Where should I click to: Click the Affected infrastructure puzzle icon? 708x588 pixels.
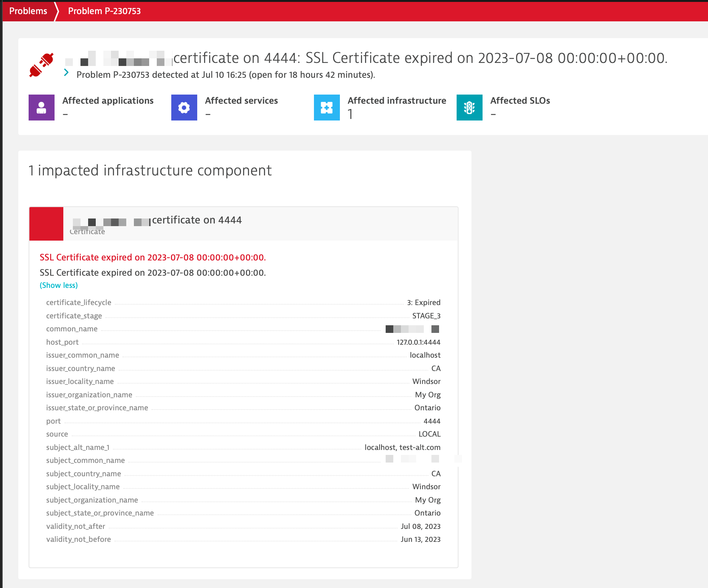point(327,107)
